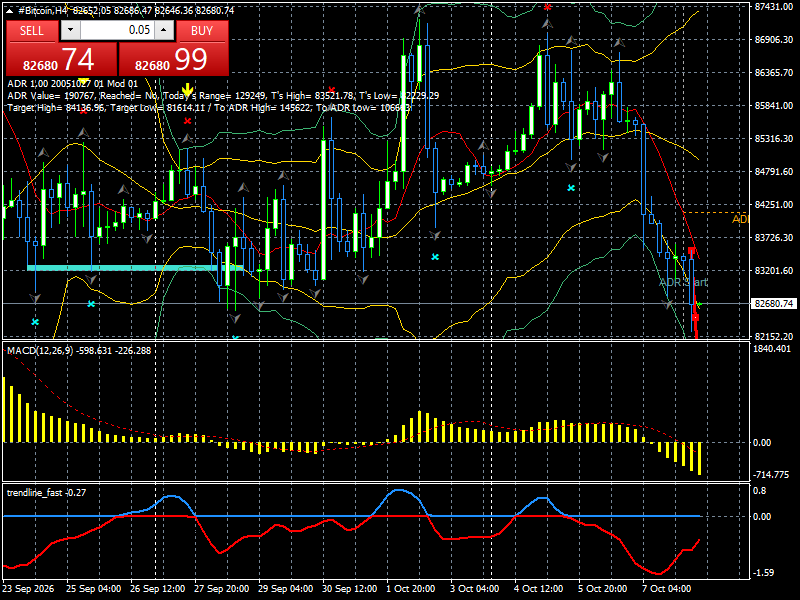Decrease lot volume with the down arrow
Viewport: 800px width, 600px height.
[70, 30]
